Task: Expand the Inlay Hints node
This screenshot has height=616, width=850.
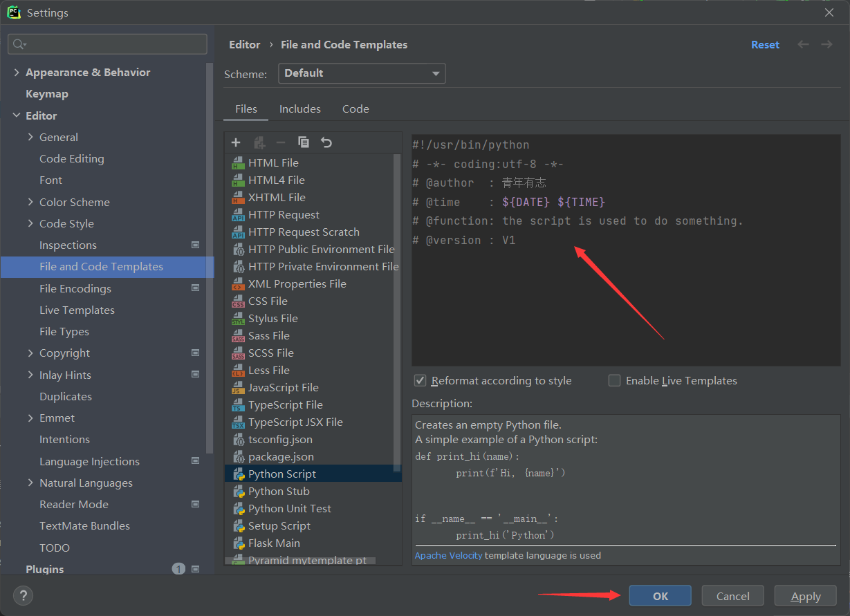Action: [x=30, y=375]
